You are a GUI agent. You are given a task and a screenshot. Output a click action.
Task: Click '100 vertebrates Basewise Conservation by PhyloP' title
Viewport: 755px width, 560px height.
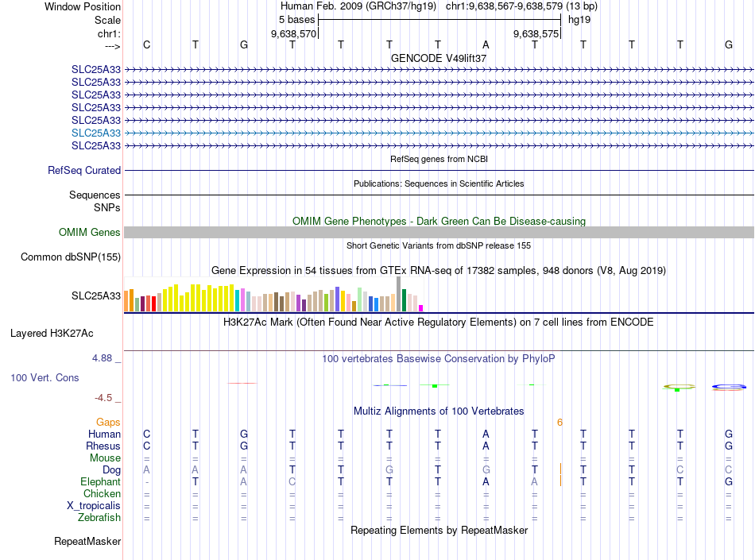click(439, 359)
